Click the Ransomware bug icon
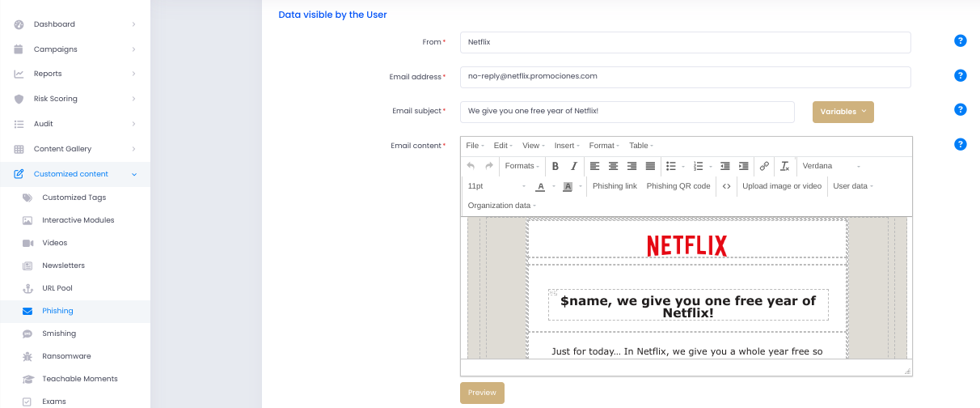 27,356
